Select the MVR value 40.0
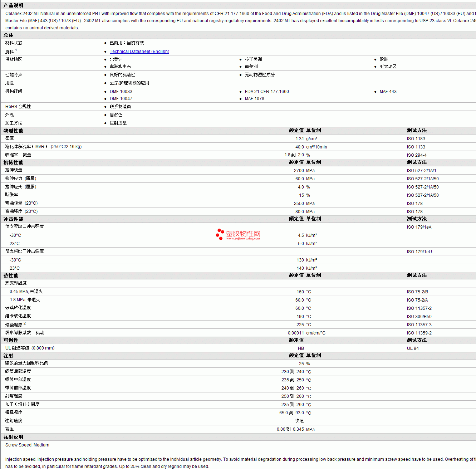The width and height of the screenshot is (476, 469). click(x=300, y=147)
